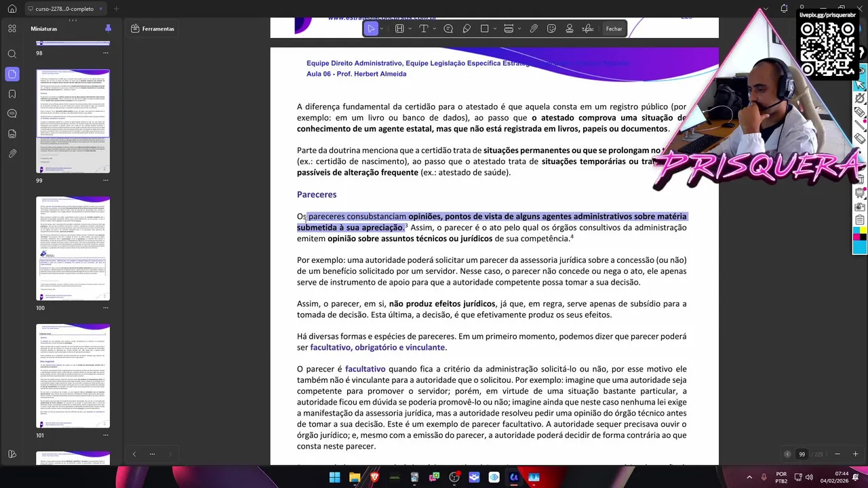Open the signature tool
This screenshot has width=868, height=488.
(x=588, y=28)
